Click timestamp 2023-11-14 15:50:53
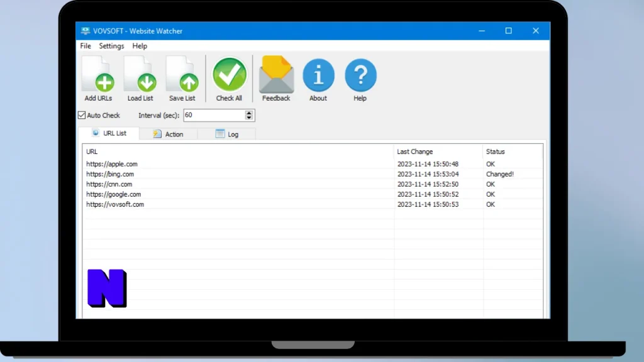 click(x=428, y=204)
